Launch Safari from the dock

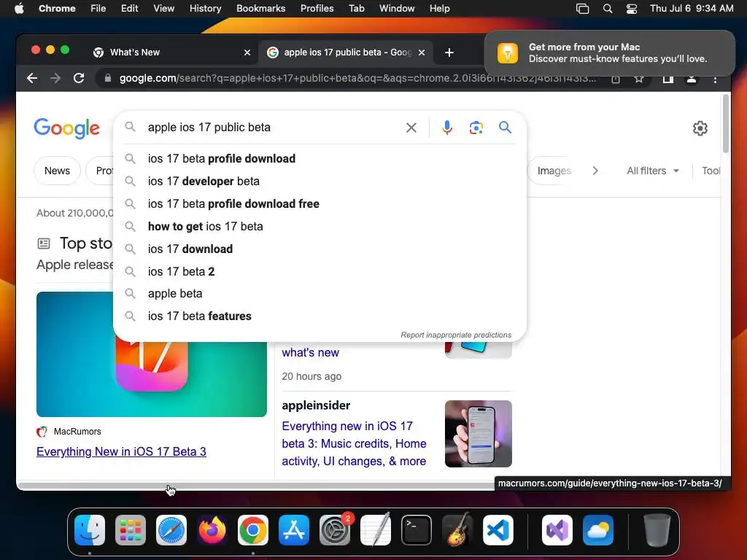(x=171, y=530)
